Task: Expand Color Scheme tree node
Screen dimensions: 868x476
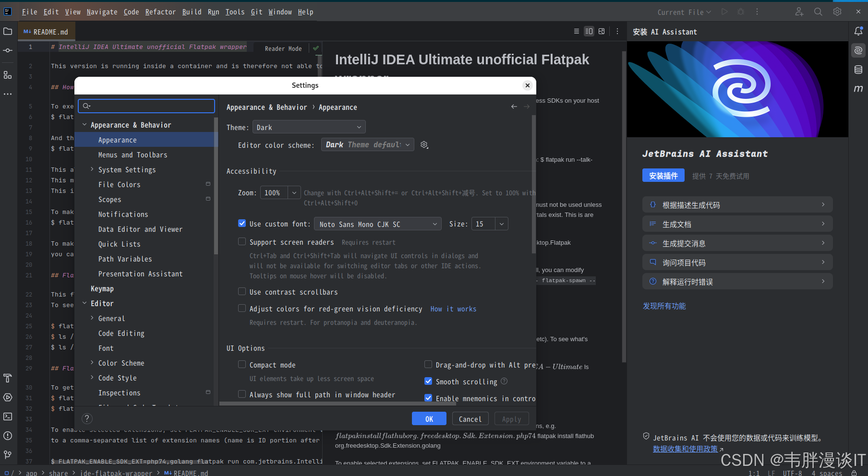Action: (92, 363)
